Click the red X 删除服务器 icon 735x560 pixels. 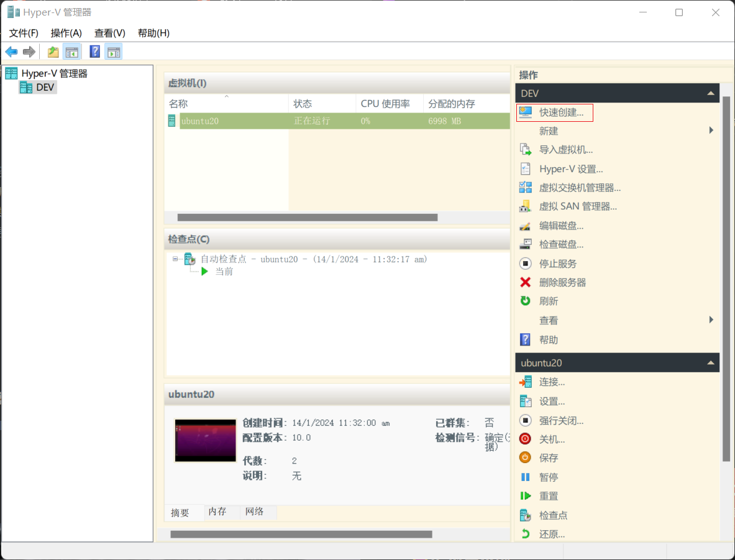point(526,282)
